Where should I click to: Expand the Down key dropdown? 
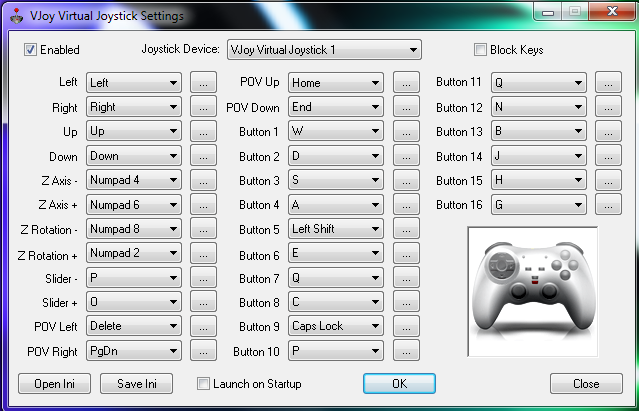134,156
